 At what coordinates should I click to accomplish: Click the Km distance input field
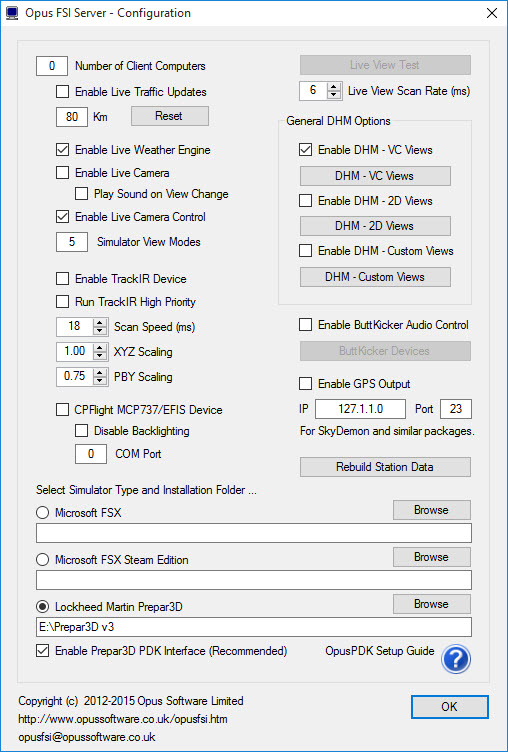(x=72, y=117)
